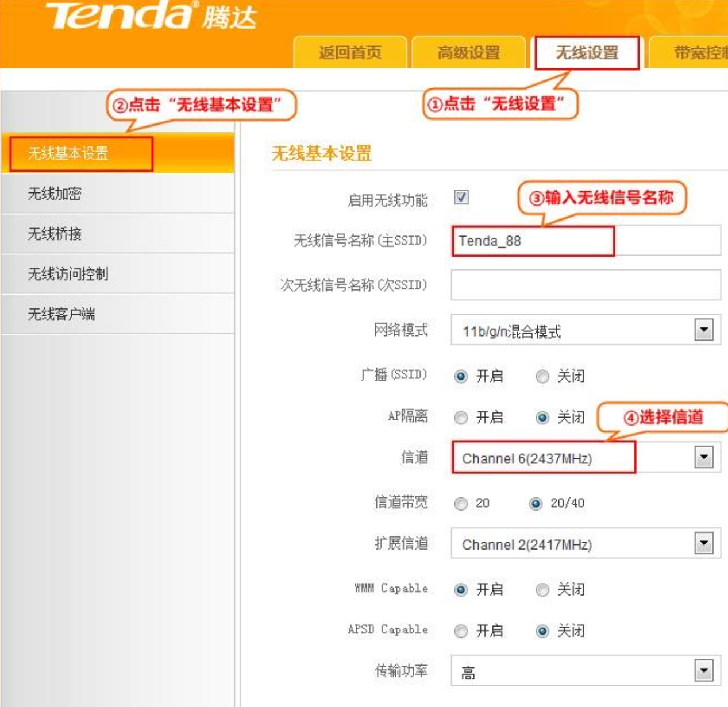This screenshot has width=728, height=707.
Task: Go to the 返回首页 tab
Action: point(350,53)
